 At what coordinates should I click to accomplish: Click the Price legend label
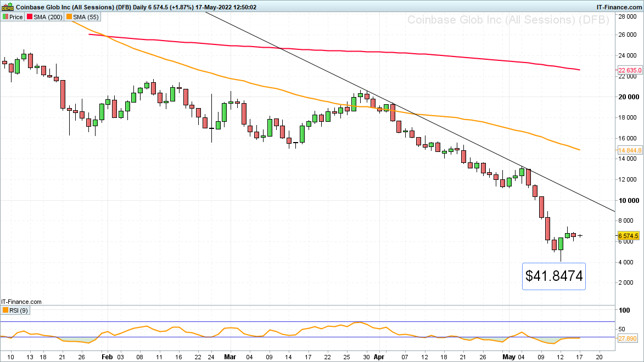(x=16, y=17)
